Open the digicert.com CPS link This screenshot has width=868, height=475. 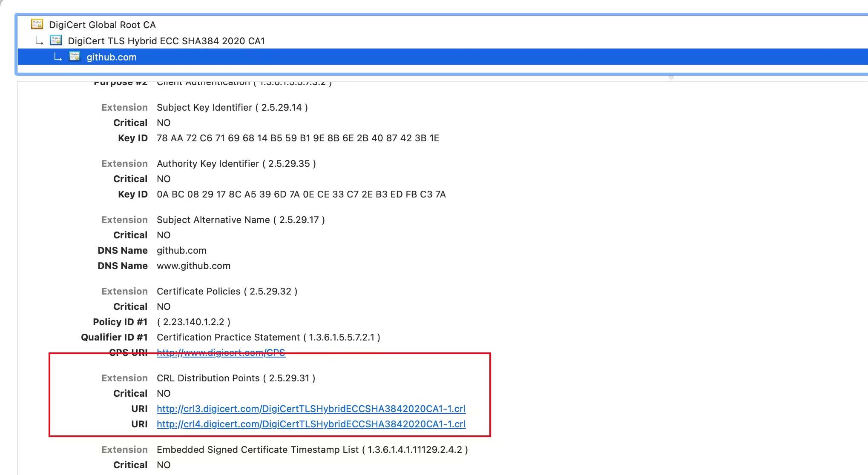tap(221, 352)
